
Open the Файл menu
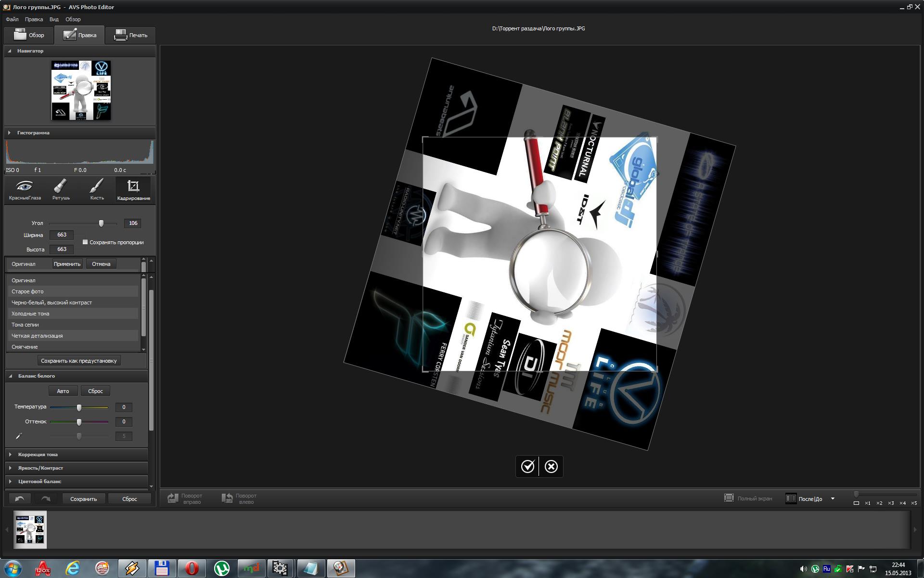click(x=12, y=19)
